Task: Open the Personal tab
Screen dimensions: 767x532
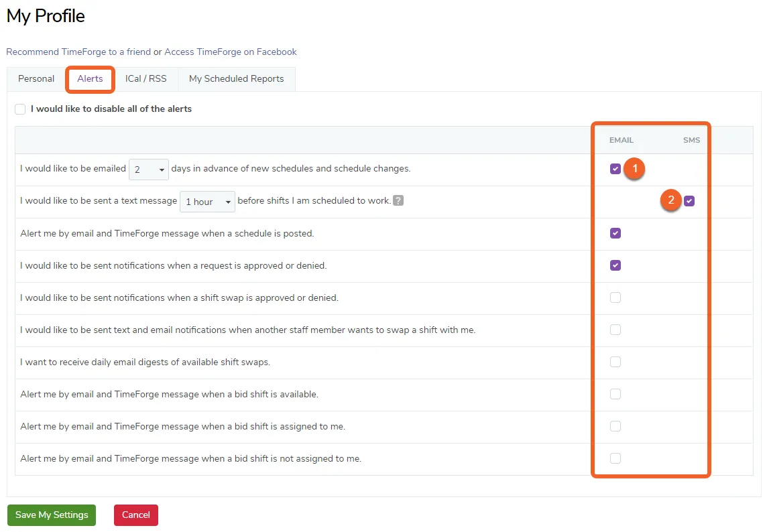Action: tap(36, 78)
